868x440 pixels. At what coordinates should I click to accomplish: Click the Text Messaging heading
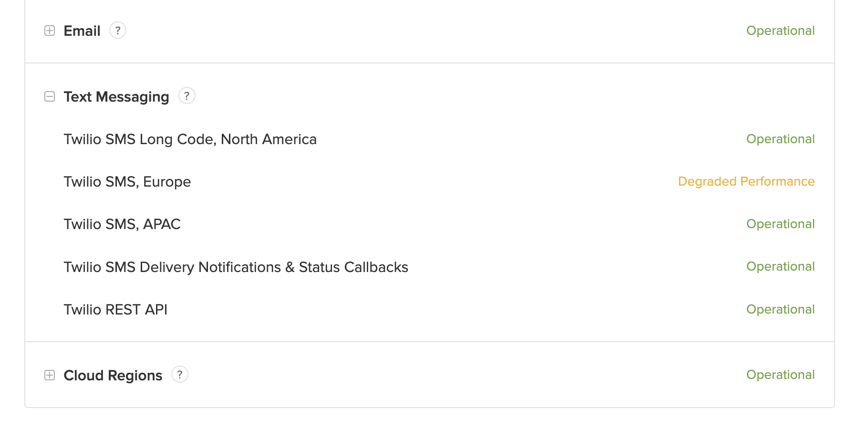click(116, 97)
